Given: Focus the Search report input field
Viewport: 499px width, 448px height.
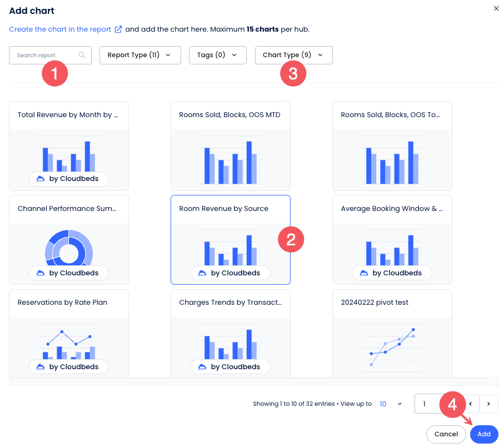Looking at the screenshot, I should [x=44, y=55].
